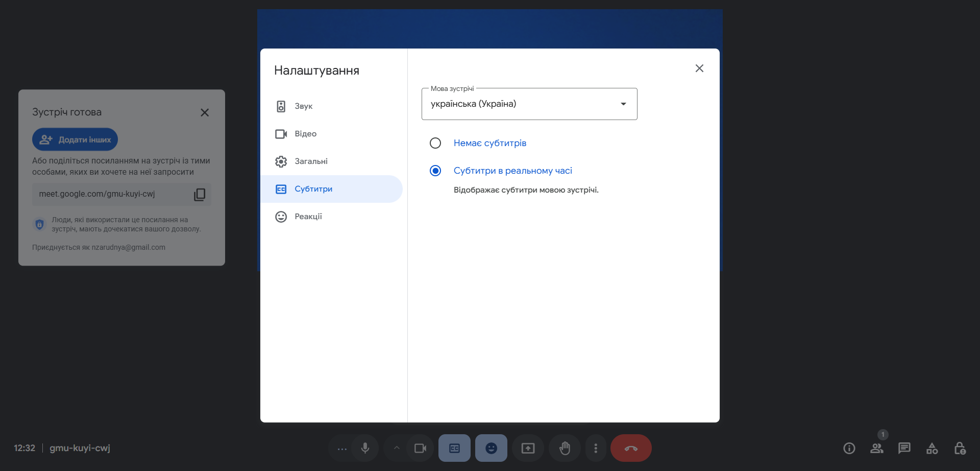Open the meeting details info icon

click(x=849, y=448)
